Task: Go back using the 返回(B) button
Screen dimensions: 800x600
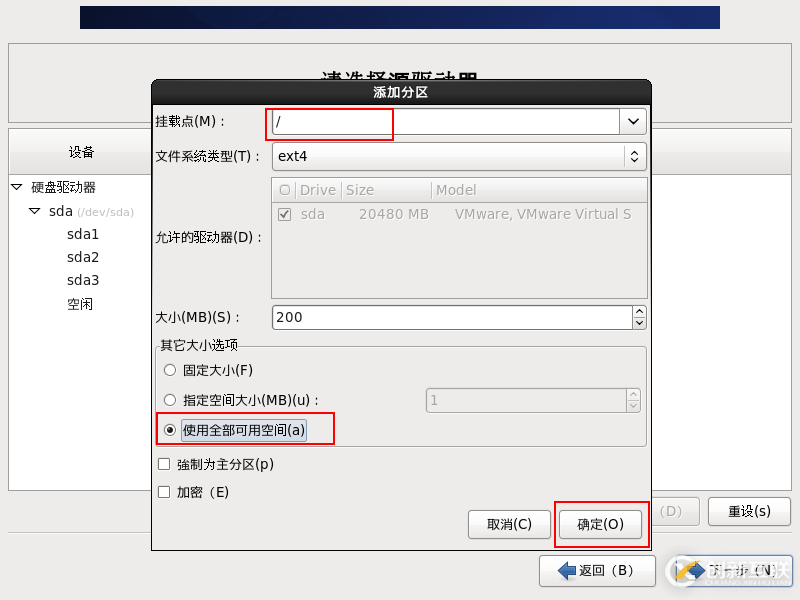Action: (597, 570)
